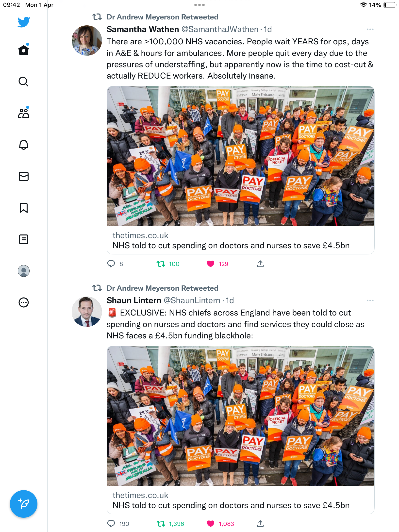The image size is (399, 532).
Task: Open Communities people icon
Action: pos(24,113)
